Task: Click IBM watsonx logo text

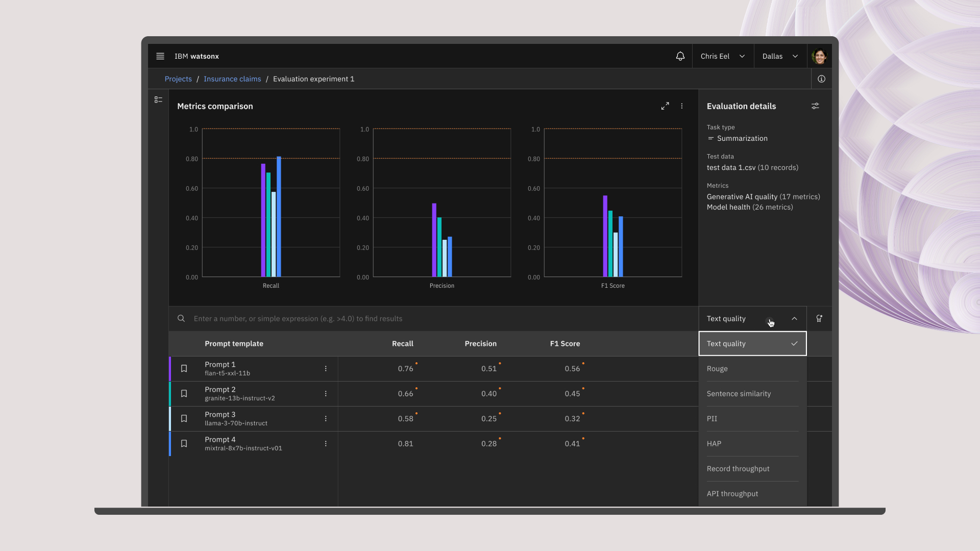Action: 197,56
